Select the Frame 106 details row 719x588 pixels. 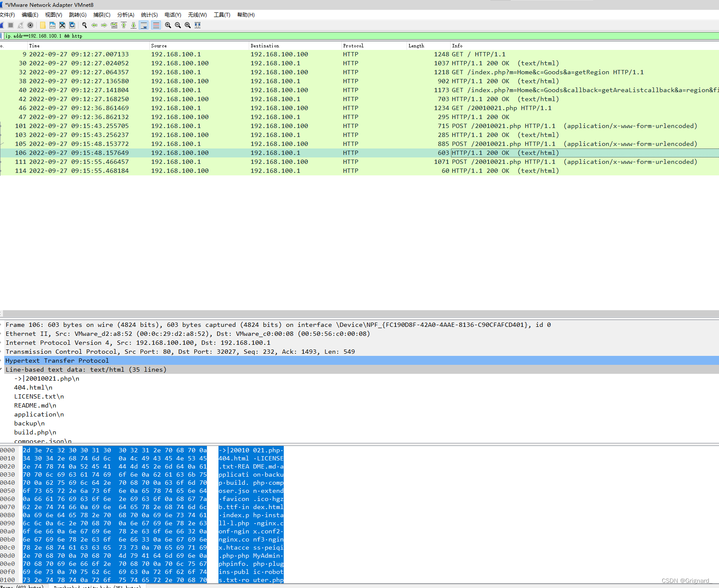(x=359, y=325)
